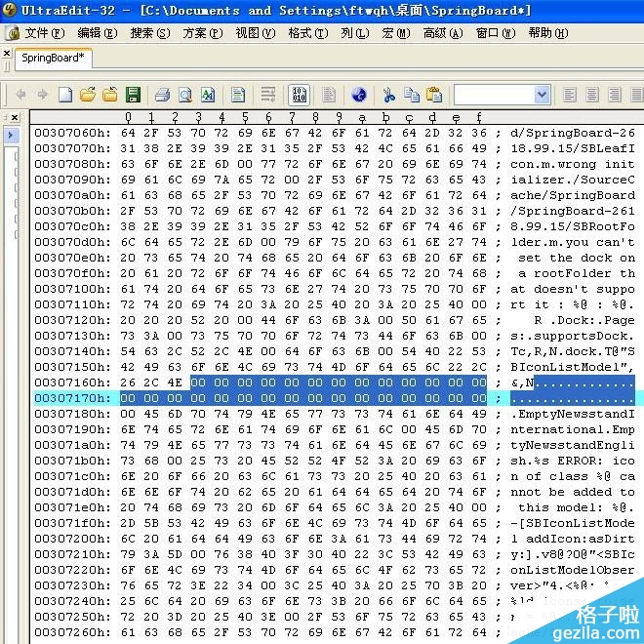Click ASCII text 's:.supportsDock.'
644x644 pixels.
point(573,336)
